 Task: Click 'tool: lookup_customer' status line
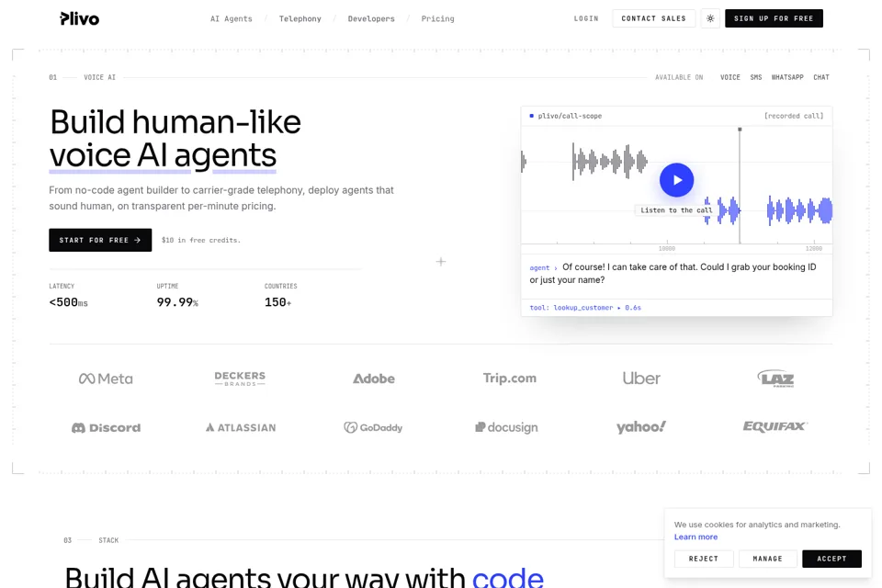[585, 308]
